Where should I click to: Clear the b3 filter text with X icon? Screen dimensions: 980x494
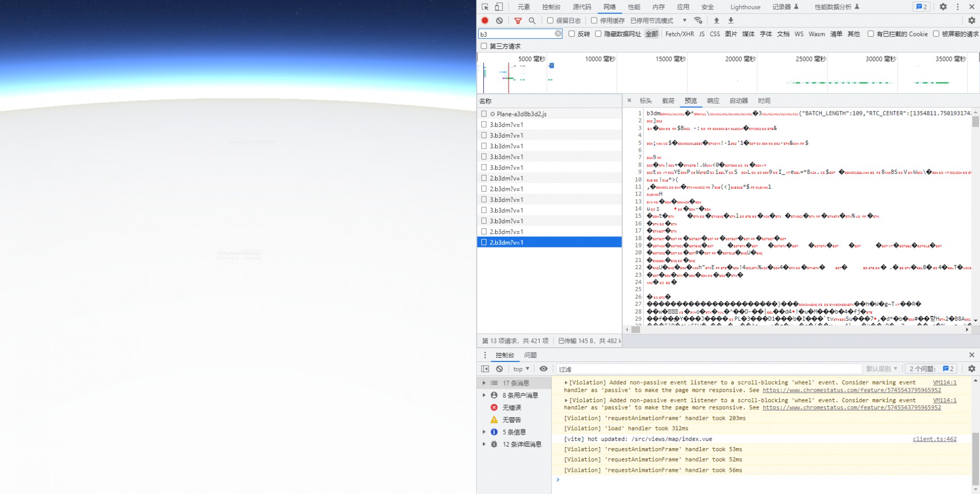(558, 34)
